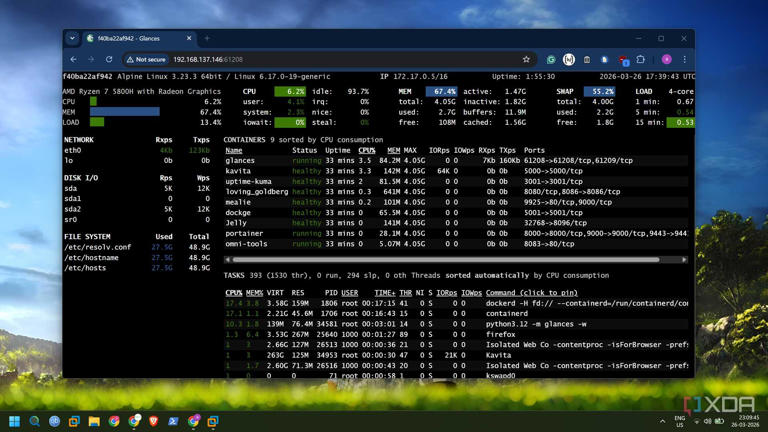This screenshot has width=768, height=432.
Task: Open the taskbar Search icon
Action: click(35, 421)
